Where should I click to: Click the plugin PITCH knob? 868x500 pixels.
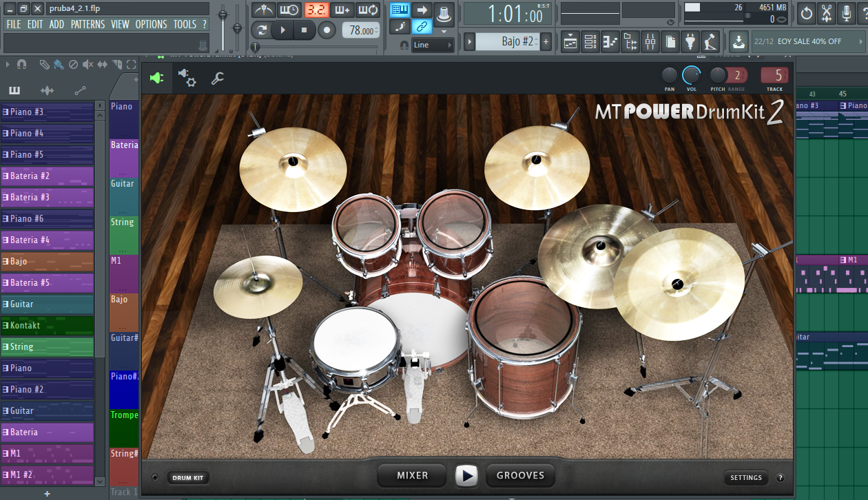tap(718, 75)
